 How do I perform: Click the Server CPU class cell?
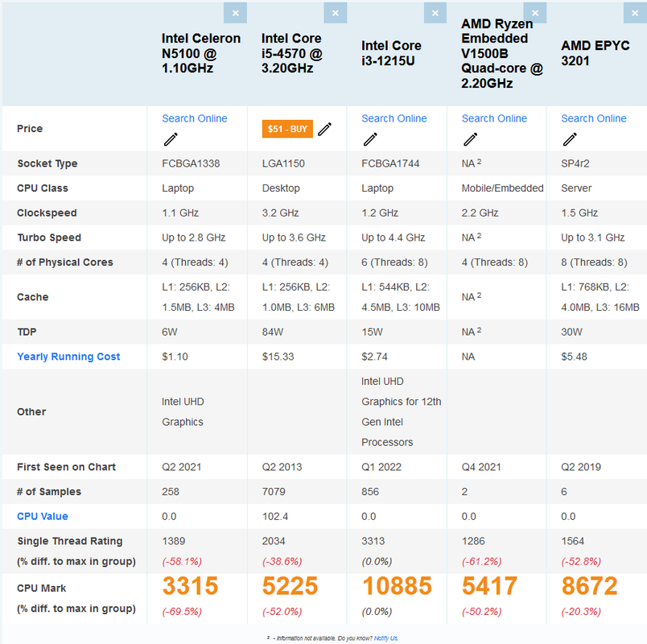click(576, 188)
